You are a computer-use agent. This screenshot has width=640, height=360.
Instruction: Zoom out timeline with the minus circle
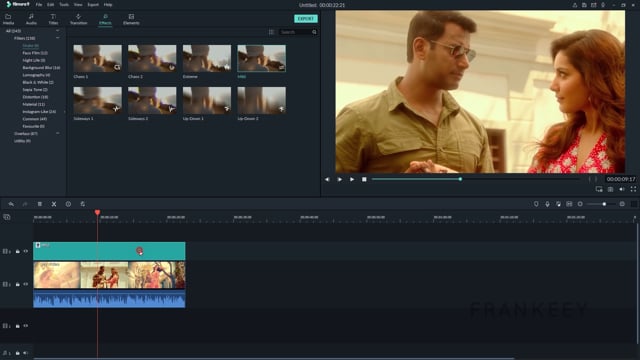click(x=580, y=204)
